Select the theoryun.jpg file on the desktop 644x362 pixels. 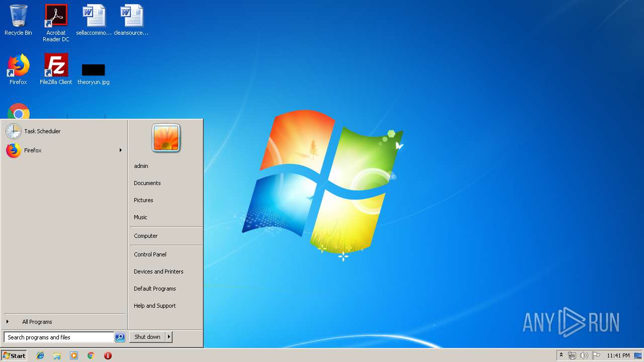coord(94,73)
